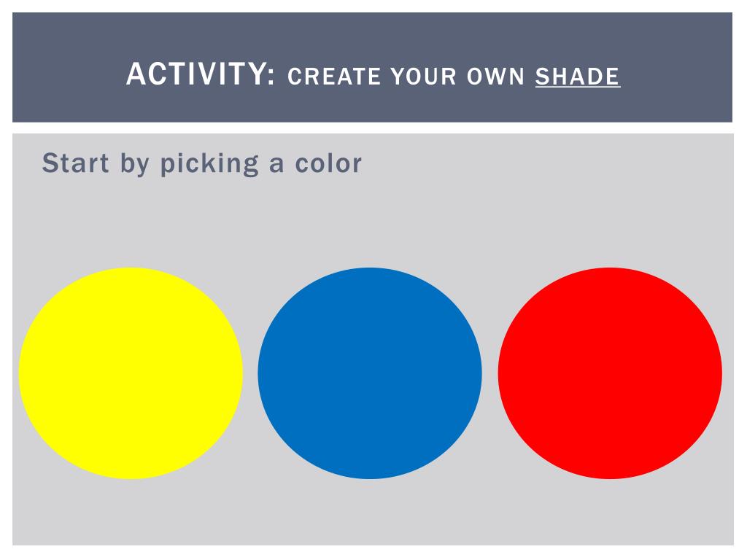The image size is (747, 560).
Task: Pick the red color circle
Action: [610, 373]
